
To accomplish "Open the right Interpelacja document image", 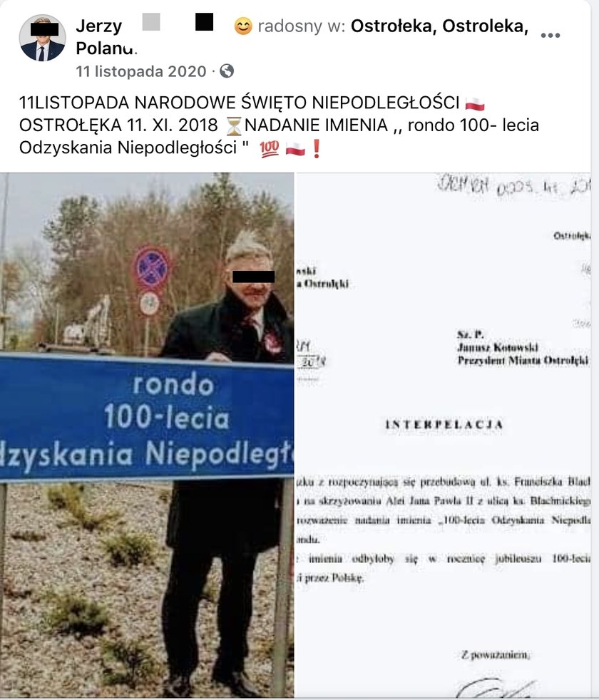I will coord(443,436).
